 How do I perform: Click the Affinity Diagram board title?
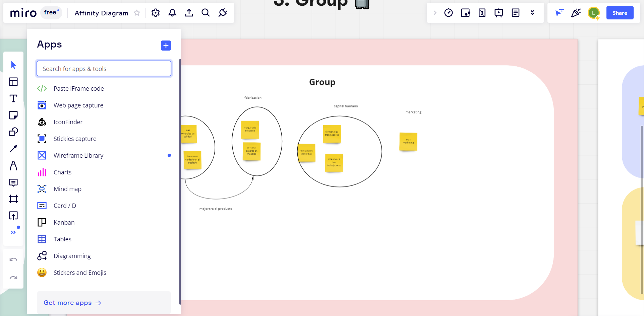tap(101, 13)
